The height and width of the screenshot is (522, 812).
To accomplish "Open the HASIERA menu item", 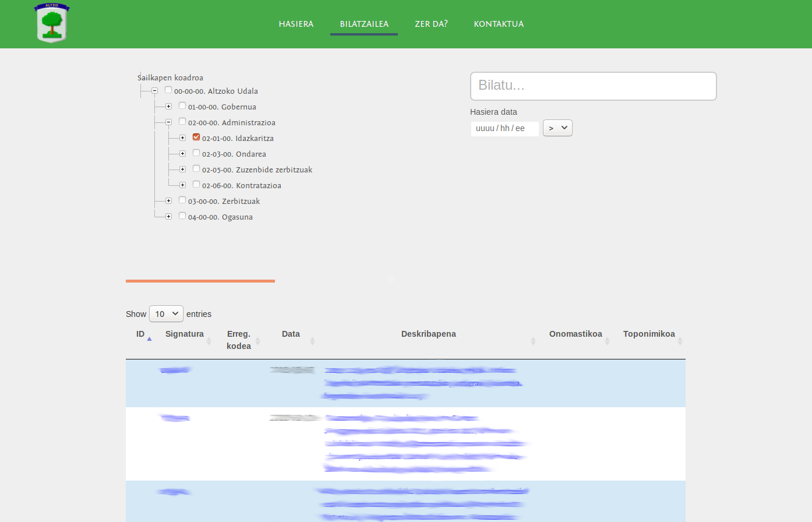I will tap(296, 24).
